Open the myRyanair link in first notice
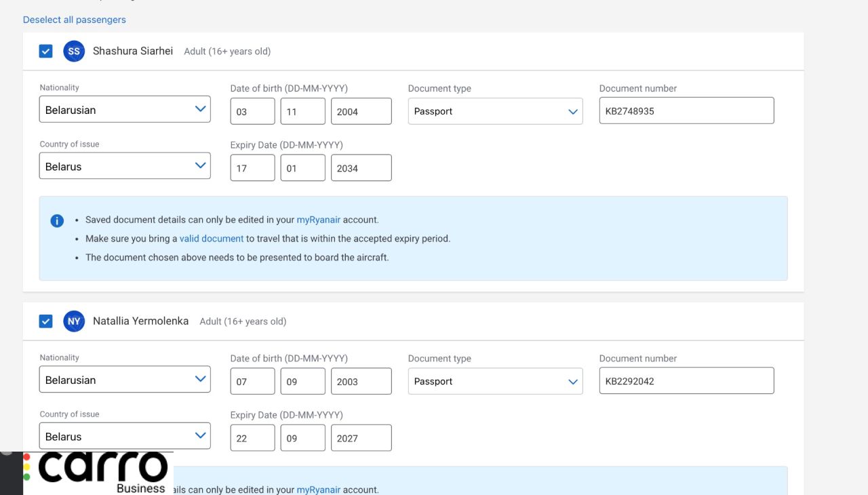868x495 pixels. (318, 220)
